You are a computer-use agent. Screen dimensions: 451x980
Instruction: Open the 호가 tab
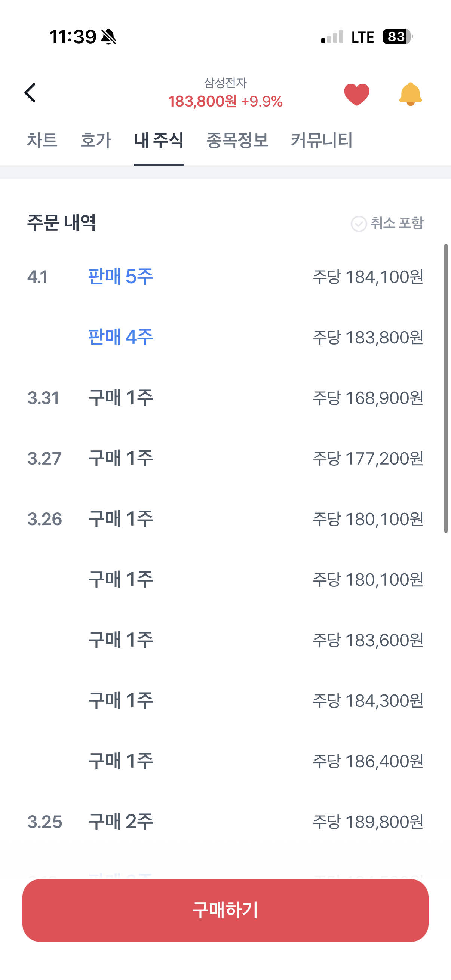coord(96,141)
